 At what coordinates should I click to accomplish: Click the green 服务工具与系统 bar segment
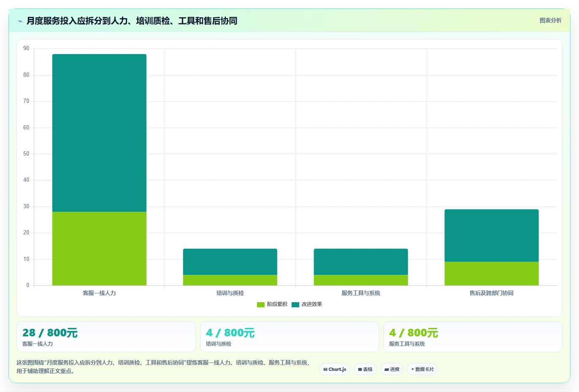tap(361, 280)
